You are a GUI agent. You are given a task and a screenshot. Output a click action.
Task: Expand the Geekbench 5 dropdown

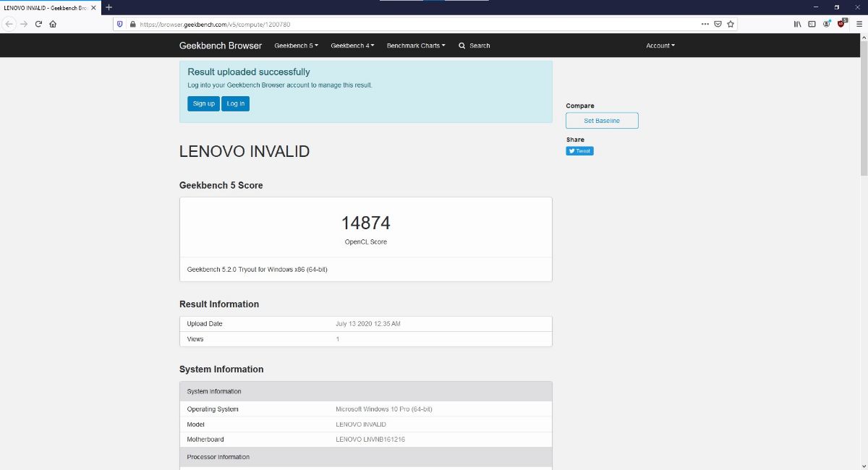(x=296, y=46)
